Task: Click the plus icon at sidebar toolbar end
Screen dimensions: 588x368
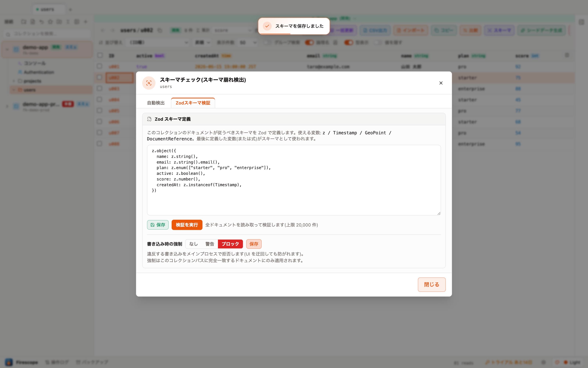Action: (x=85, y=22)
